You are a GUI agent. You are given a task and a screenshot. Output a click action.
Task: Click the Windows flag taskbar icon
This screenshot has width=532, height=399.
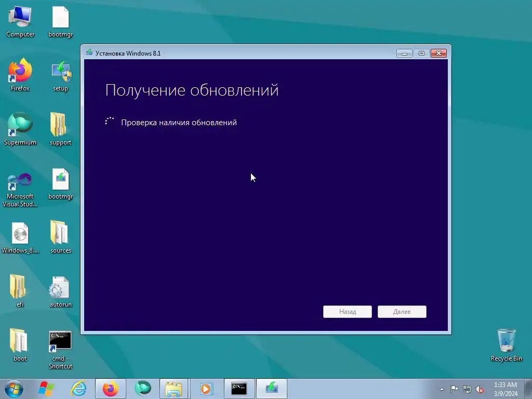click(46, 389)
